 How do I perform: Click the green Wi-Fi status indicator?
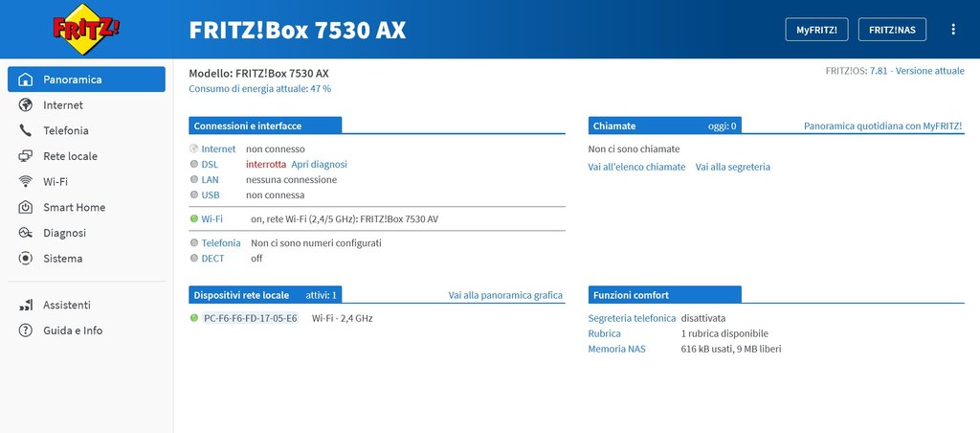click(193, 219)
